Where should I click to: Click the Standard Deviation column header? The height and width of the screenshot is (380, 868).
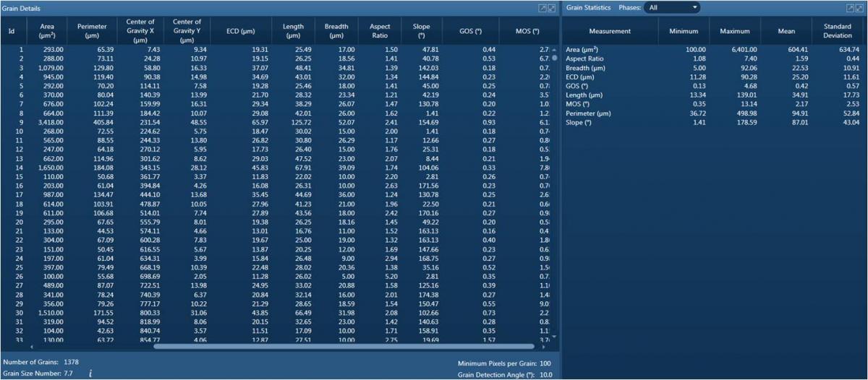(x=837, y=31)
